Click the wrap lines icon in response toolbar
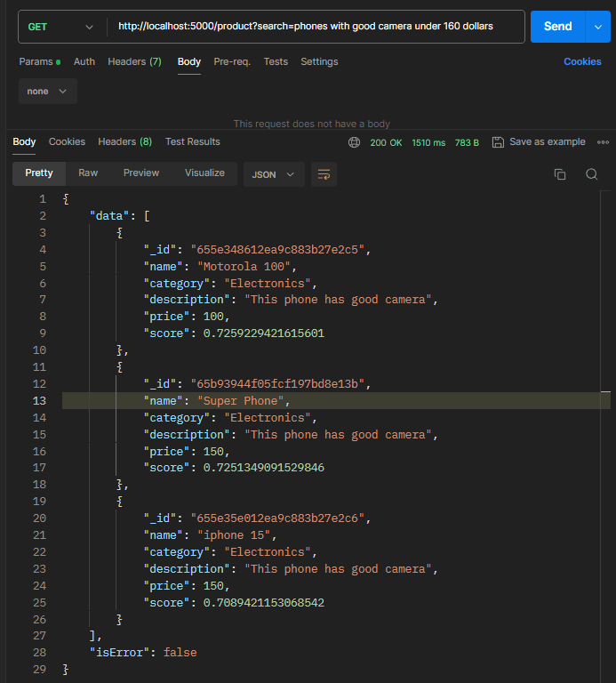The image size is (616, 683). (x=324, y=174)
